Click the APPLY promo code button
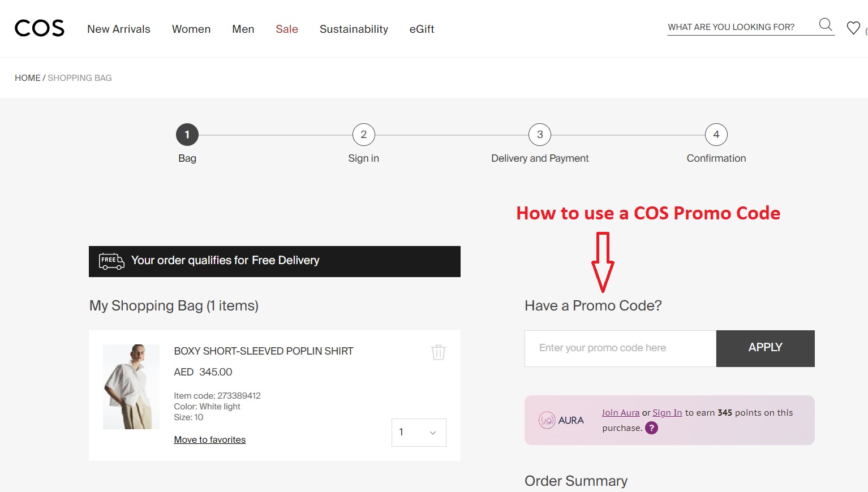This screenshot has width=868, height=492. tap(765, 348)
